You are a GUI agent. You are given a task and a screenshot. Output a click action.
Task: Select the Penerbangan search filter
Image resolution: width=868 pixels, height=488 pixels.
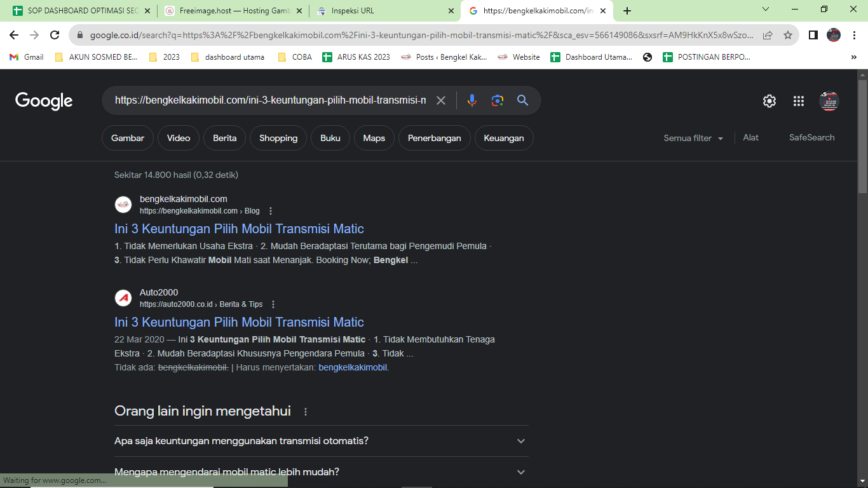click(x=435, y=138)
